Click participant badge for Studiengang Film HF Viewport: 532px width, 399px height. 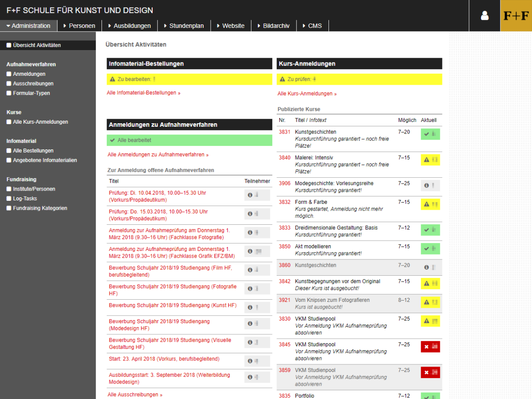coord(257,270)
